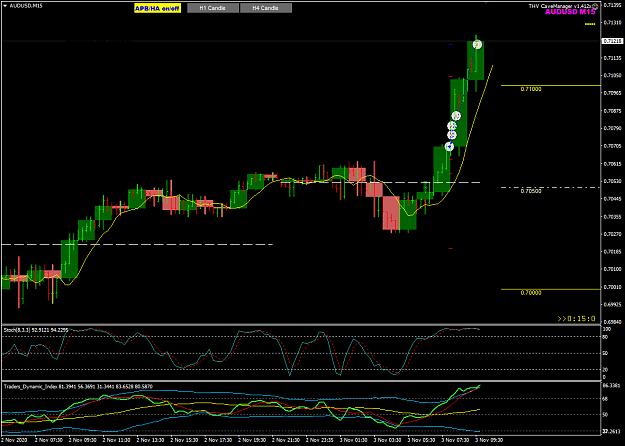Click the 2 Nov 21:30 time label

point(286,440)
